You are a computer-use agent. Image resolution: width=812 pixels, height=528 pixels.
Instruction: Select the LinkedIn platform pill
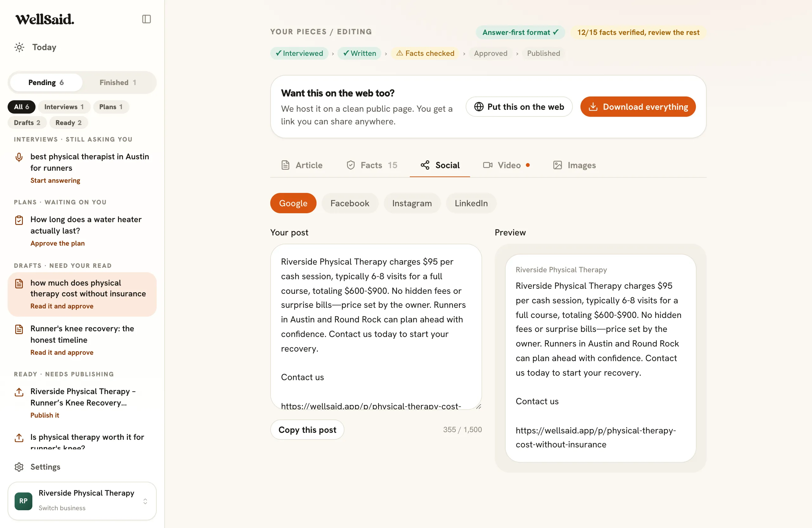tap(471, 203)
